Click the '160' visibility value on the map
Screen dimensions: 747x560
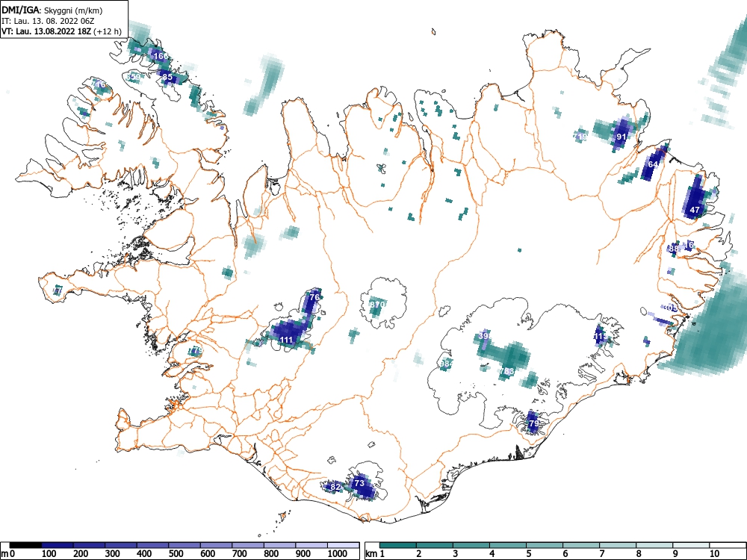161,56
